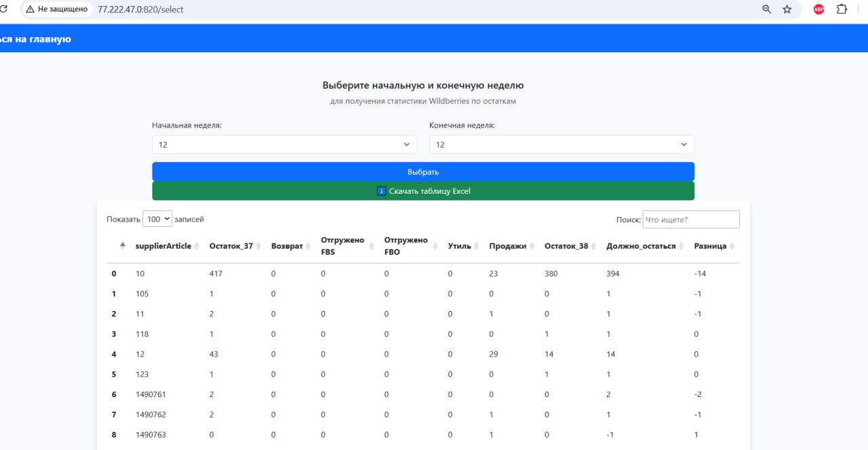Click Скачать таблицу Excel button
Viewport: 868px width, 450px height.
tap(422, 191)
